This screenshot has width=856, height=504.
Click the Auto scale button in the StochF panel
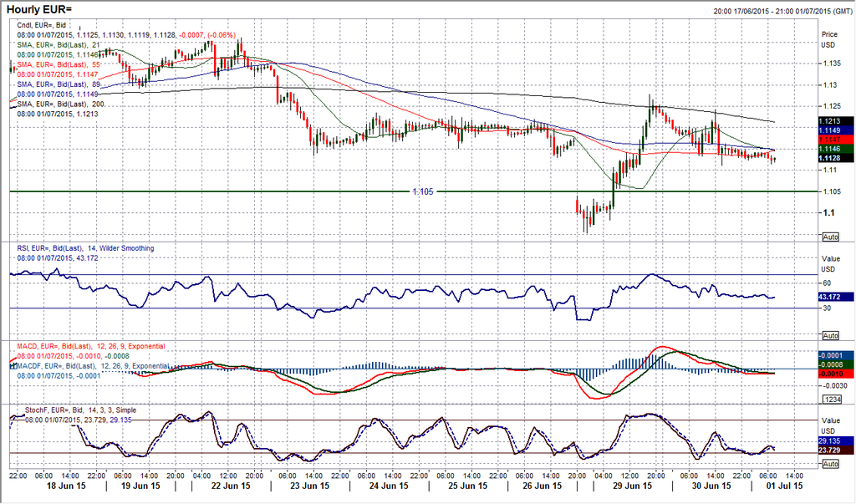(x=830, y=464)
